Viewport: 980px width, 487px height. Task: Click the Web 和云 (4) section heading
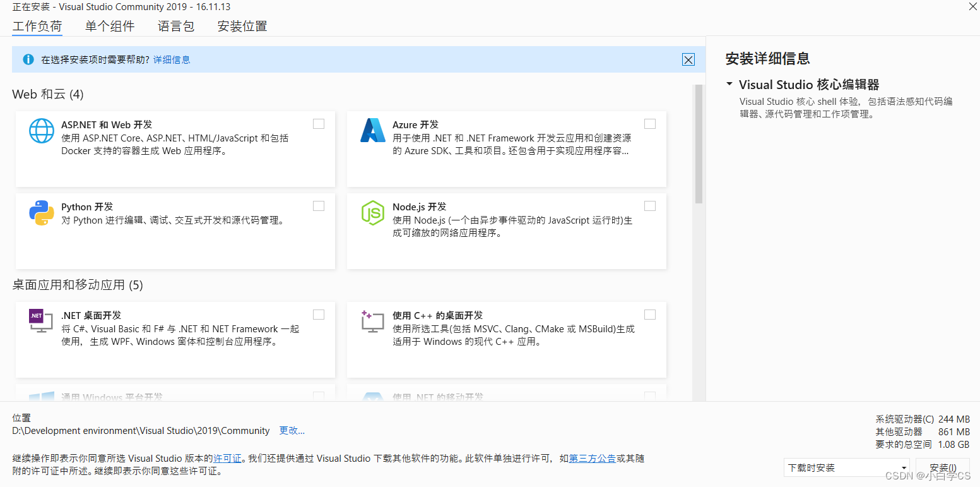pos(48,95)
